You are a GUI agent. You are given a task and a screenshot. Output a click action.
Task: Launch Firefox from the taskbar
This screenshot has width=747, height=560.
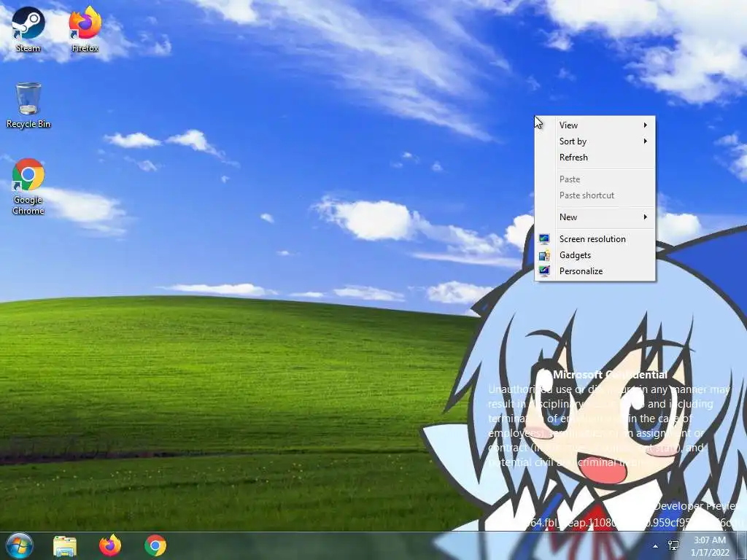pos(110,545)
